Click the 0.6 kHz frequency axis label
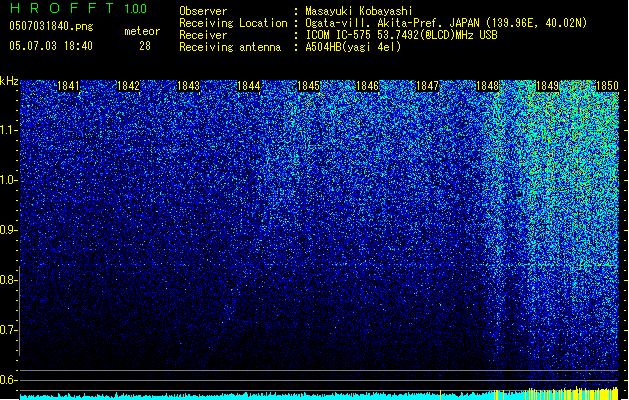This screenshot has height=400, width=629. coord(9,380)
